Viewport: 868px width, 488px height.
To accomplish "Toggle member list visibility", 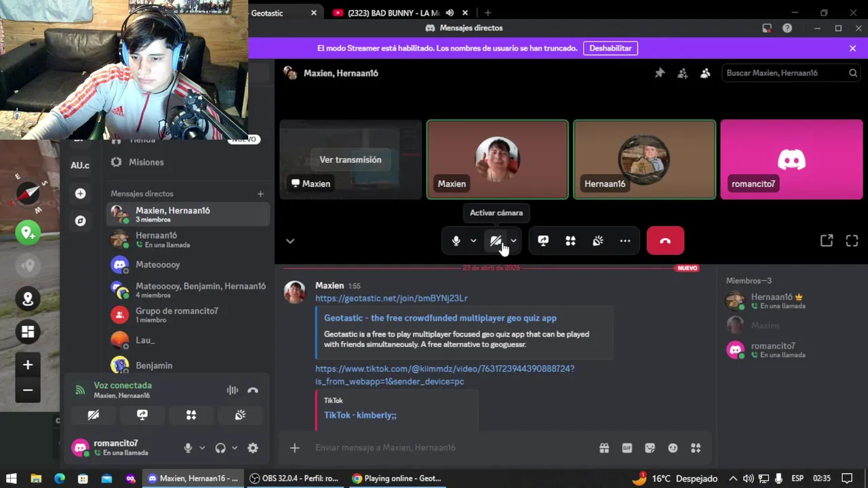I will (x=705, y=73).
